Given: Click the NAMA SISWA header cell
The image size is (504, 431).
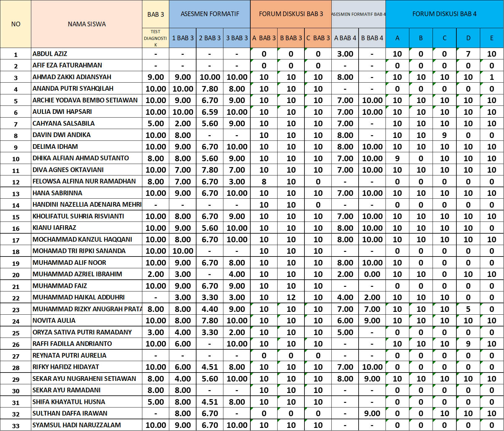Looking at the screenshot, I should (x=87, y=24).
